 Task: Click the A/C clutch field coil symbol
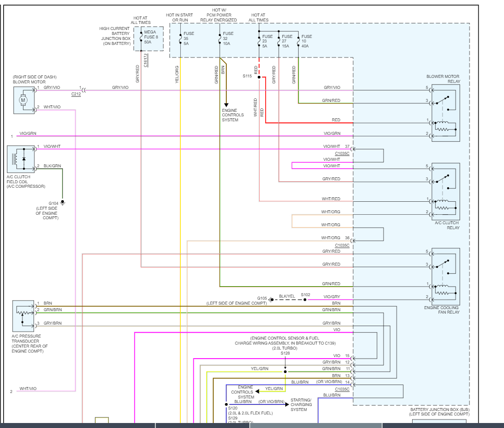click(20, 159)
